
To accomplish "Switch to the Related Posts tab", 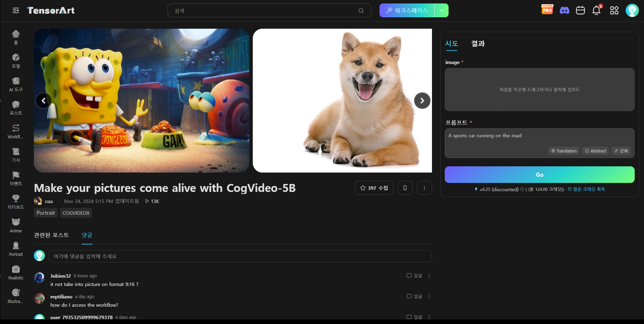I will click(51, 235).
